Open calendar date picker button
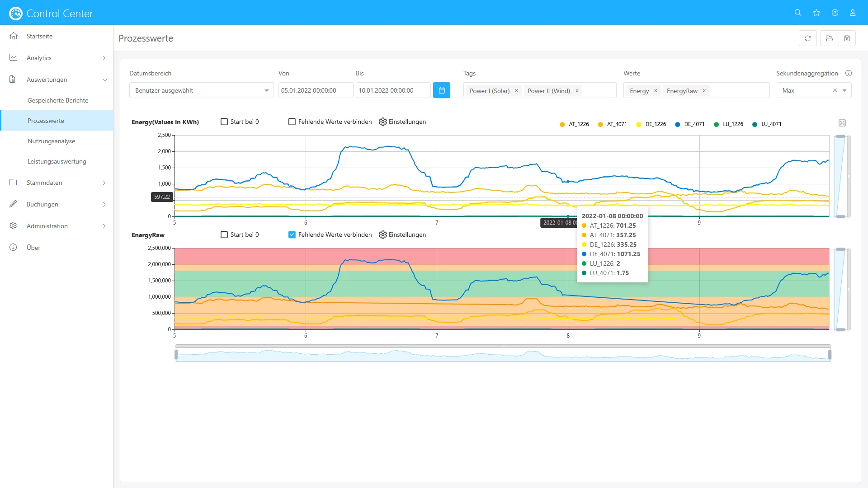Screen dimensions: 868x488 pyautogui.click(x=442, y=90)
